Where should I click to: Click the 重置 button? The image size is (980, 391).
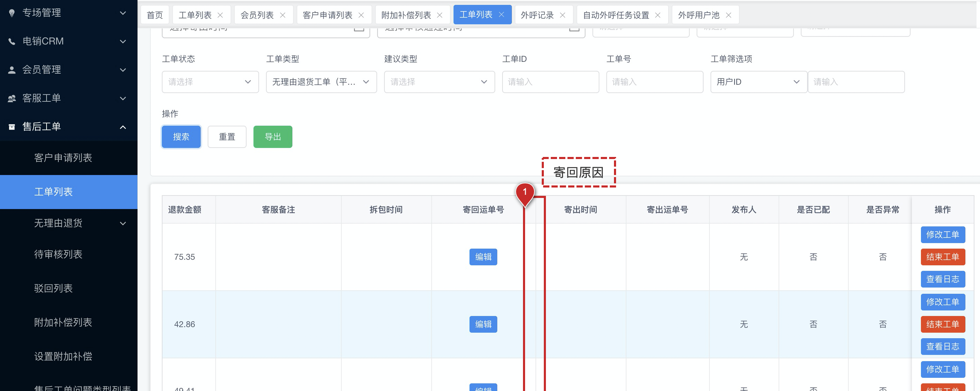coord(227,137)
